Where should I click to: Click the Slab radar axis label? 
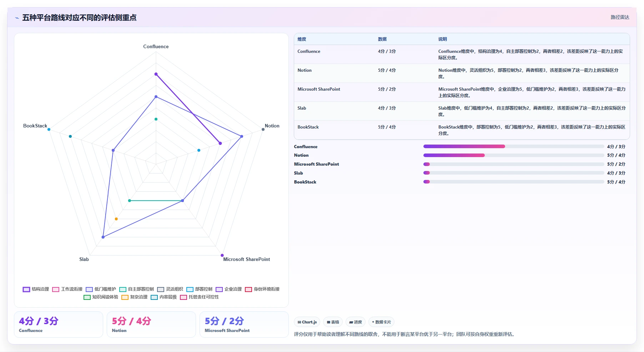[x=84, y=260]
